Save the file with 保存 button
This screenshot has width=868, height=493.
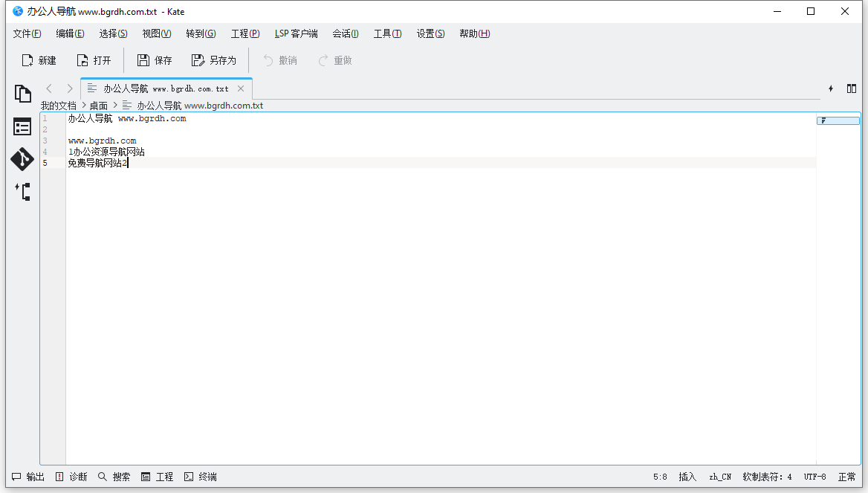[x=155, y=60]
